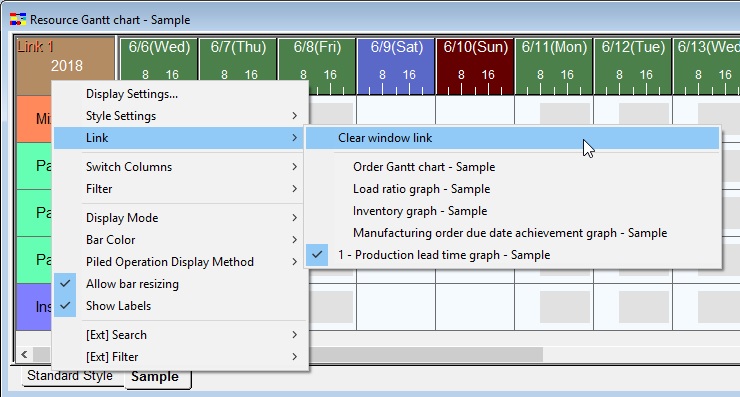Image resolution: width=740 pixels, height=397 pixels.
Task: Open Switch Columns submenu
Action: pos(180,167)
